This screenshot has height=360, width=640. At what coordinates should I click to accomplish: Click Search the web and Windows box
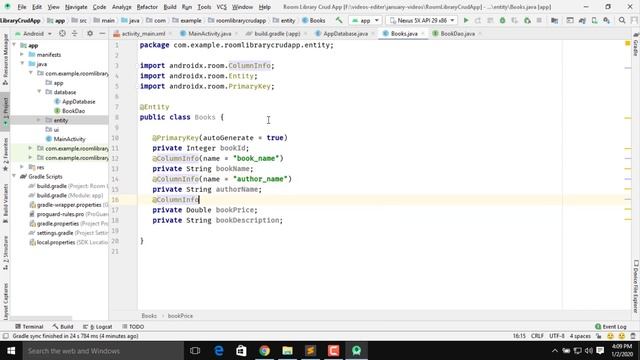(x=103, y=351)
